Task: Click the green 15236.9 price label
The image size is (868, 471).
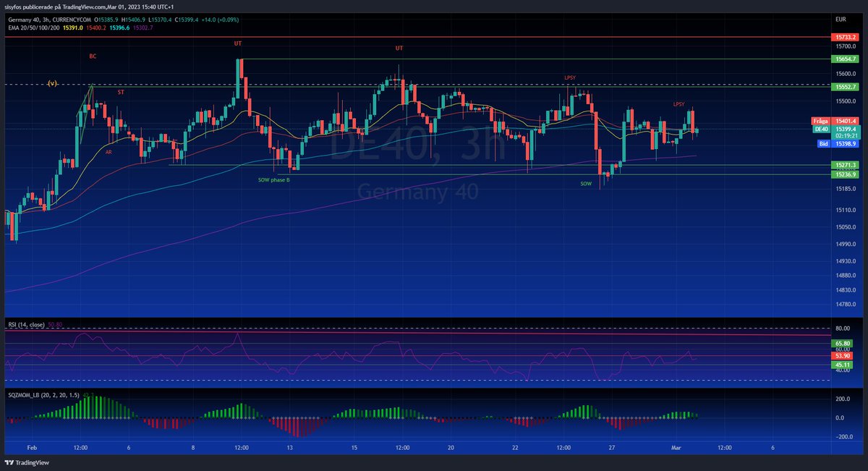Action: pos(846,174)
